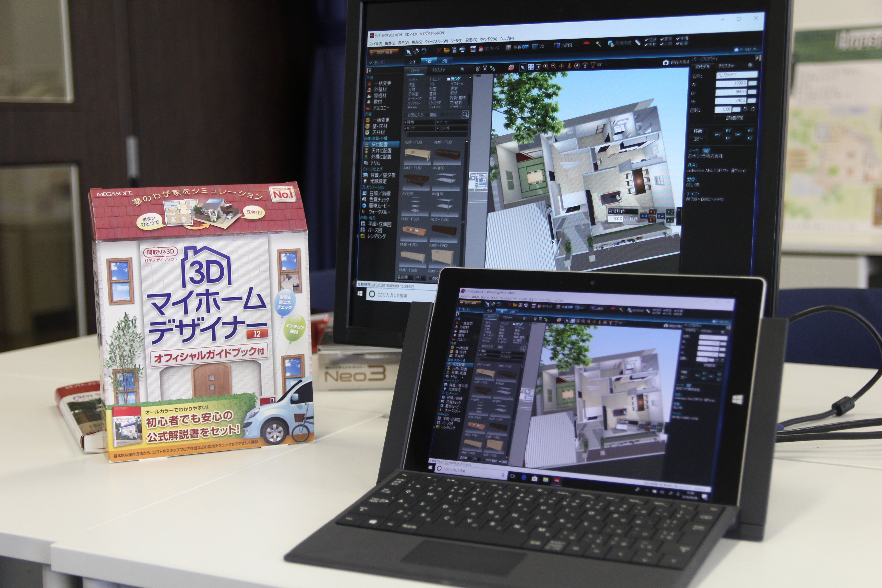
Task: Click the zoom in magnifier in the monitor's view toolbar
Action: (545, 66)
